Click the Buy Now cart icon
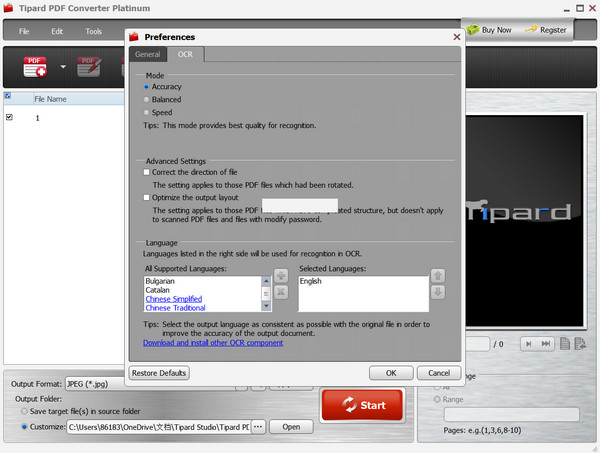Viewport: 600px width, 453px height. (x=473, y=29)
